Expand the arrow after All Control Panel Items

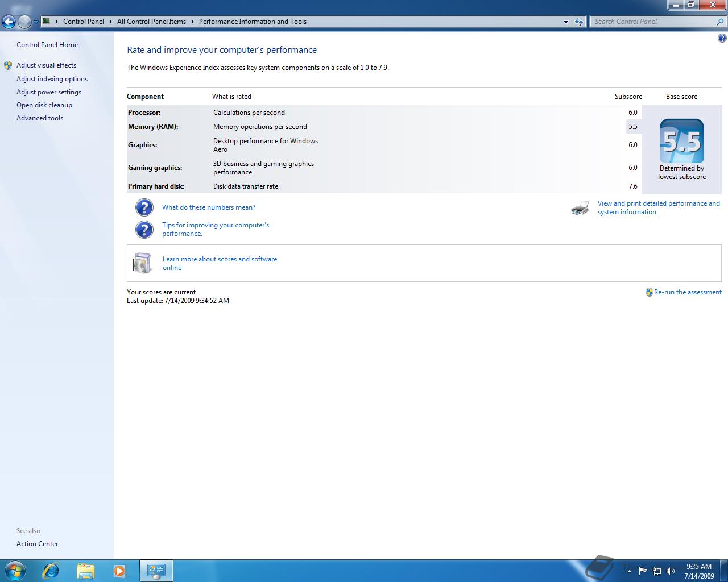(x=192, y=22)
